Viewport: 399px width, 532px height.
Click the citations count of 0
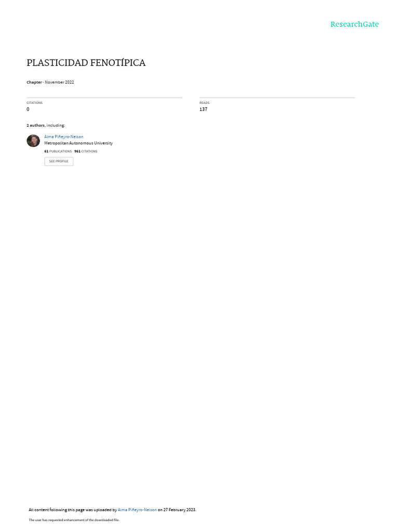point(28,109)
